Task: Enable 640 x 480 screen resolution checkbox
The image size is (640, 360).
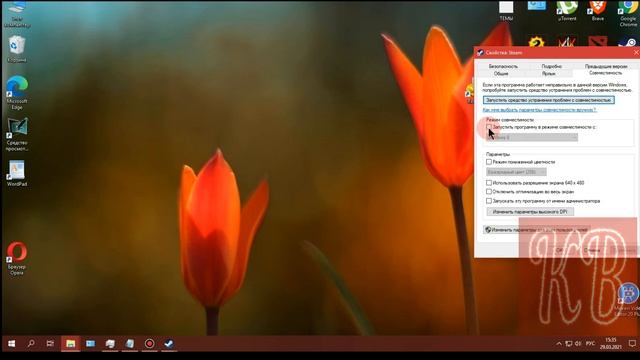Action: click(489, 183)
